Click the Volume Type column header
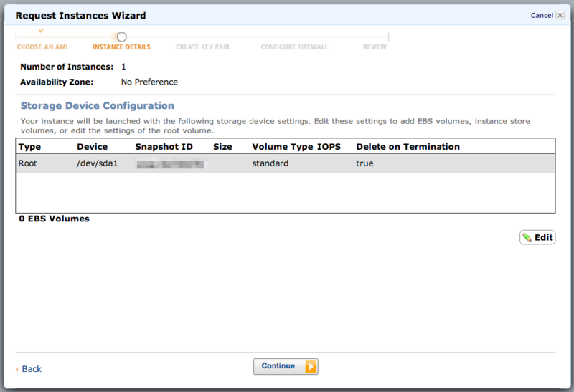574x392 pixels. coord(283,147)
